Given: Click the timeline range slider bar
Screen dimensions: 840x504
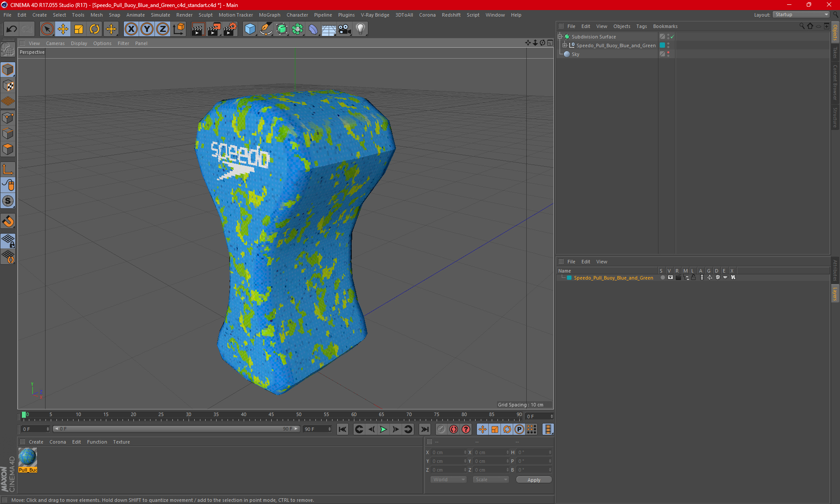Looking at the screenshot, I should [176, 429].
